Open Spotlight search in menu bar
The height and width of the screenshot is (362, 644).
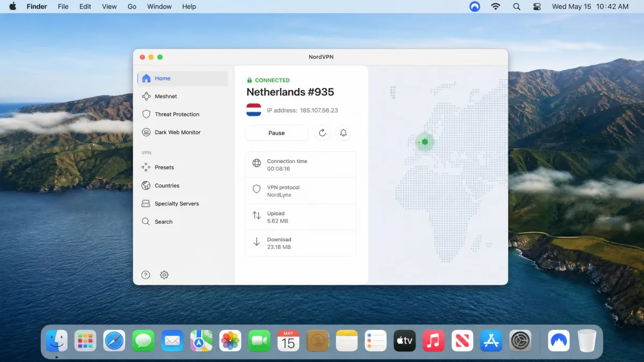(516, 6)
